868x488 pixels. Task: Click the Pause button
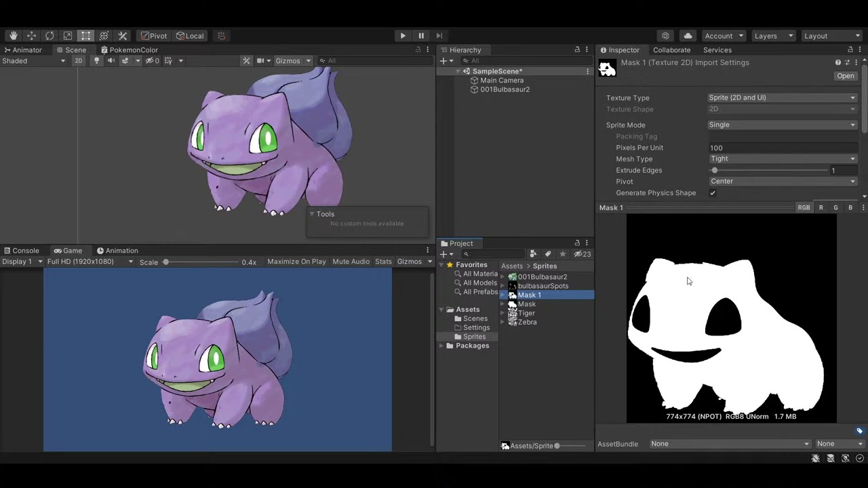coord(421,36)
